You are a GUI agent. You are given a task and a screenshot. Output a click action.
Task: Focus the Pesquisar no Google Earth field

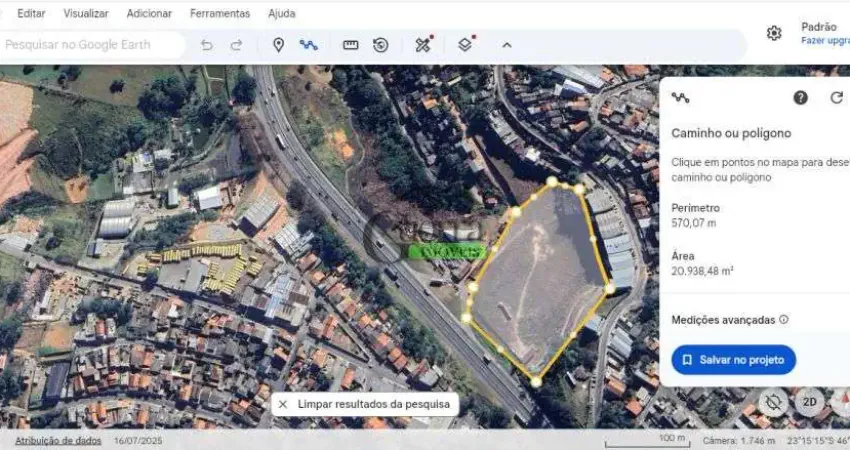coord(92,44)
